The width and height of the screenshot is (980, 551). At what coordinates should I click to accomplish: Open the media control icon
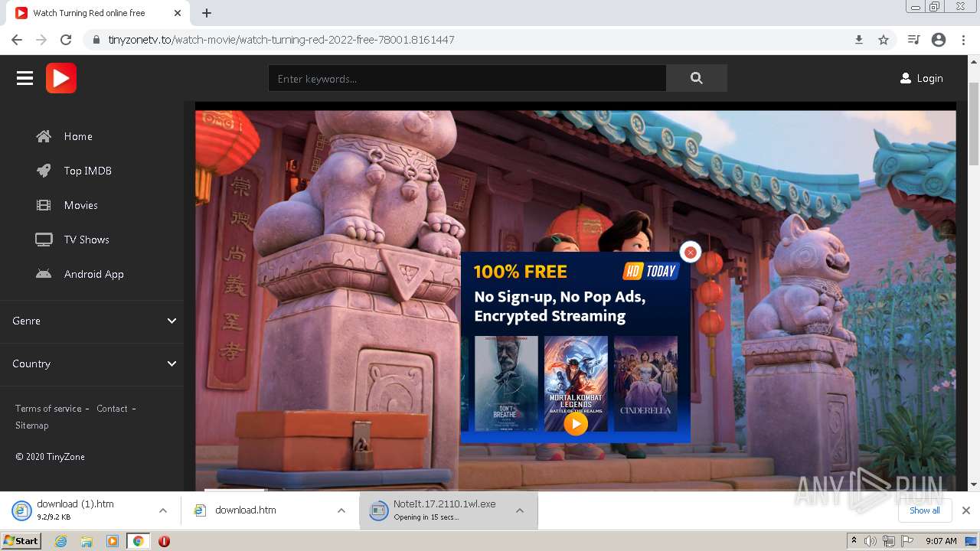(913, 40)
